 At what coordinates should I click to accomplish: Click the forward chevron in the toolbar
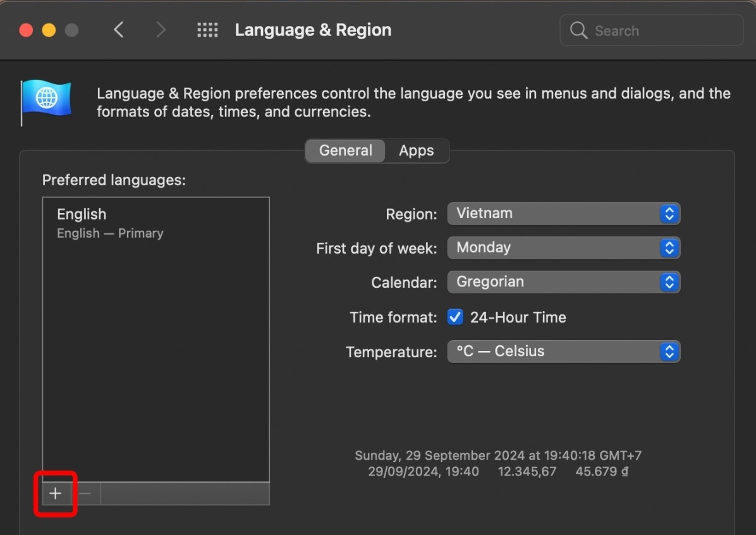[x=161, y=30]
